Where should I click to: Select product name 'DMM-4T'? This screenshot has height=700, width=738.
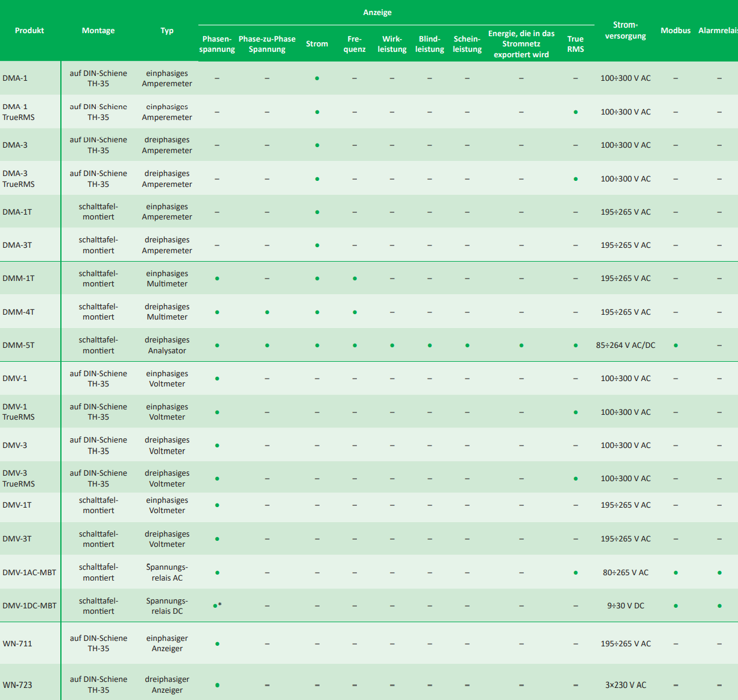coord(19,312)
